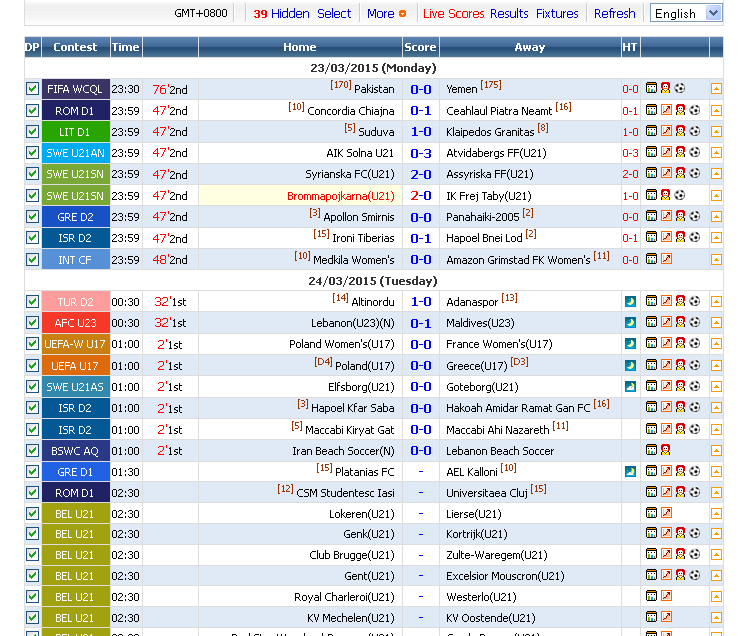Open trend graph icon in Poland(U17) row

point(666,365)
